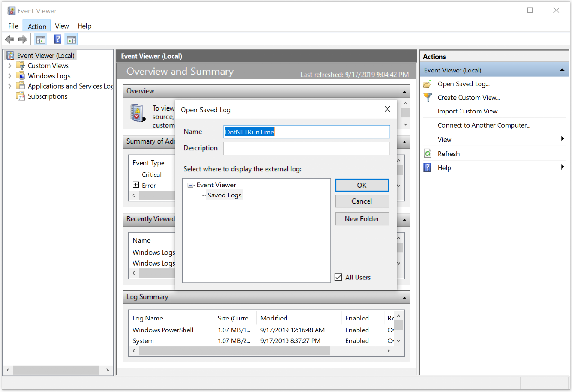Collapse the Log Summary section

click(404, 297)
